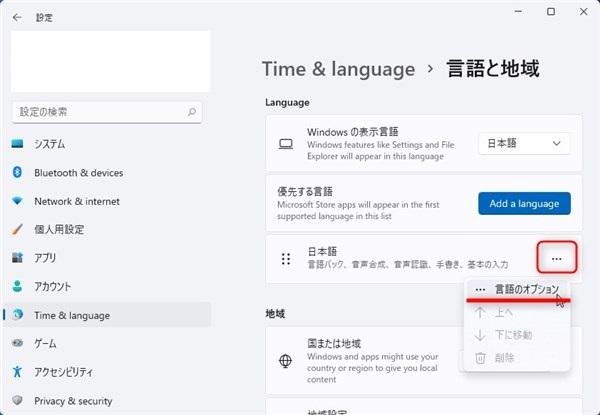Screen dimensions: 600x415
Task: Click the 言語と地域 page title
Action: [x=493, y=69]
